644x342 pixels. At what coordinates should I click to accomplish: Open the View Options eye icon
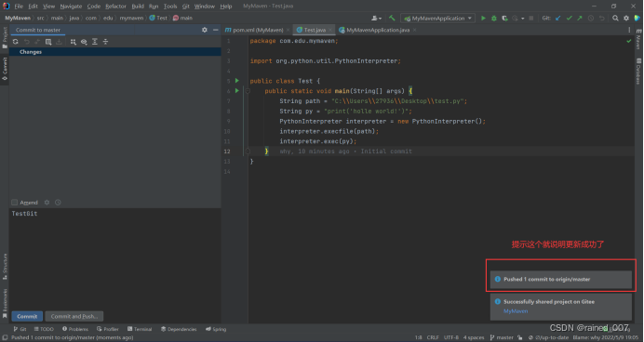[x=84, y=42]
